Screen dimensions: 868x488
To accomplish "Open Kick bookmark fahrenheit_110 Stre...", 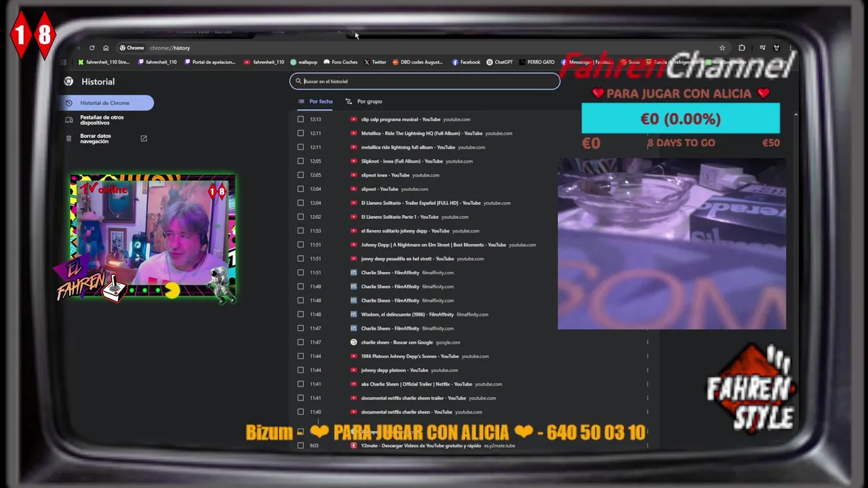I will click(104, 62).
